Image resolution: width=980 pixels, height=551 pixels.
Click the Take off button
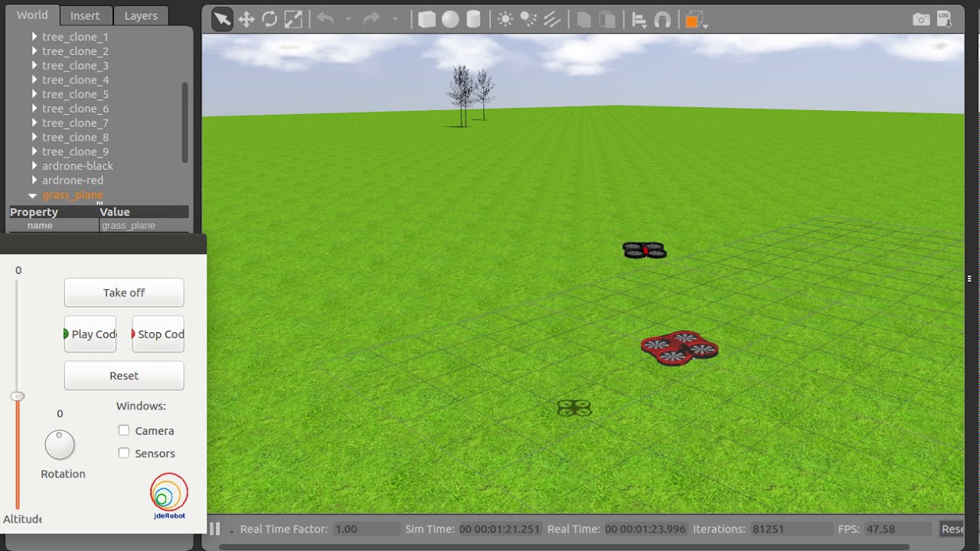coord(124,292)
